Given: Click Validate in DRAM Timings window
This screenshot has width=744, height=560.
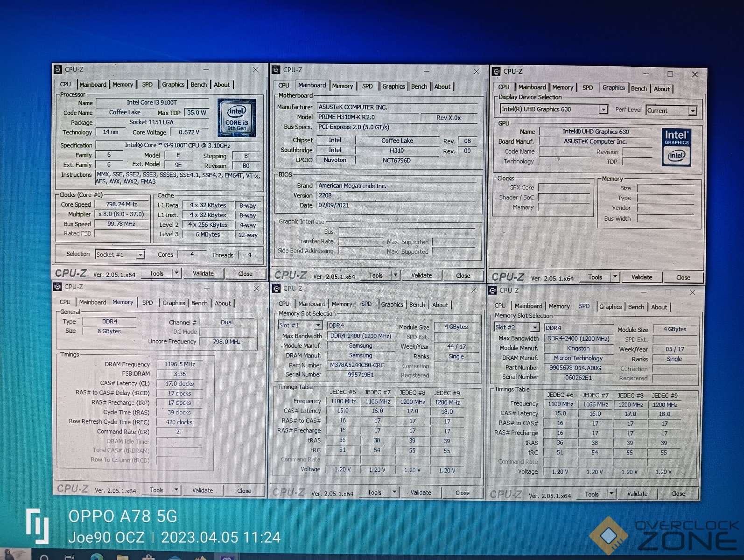Looking at the screenshot, I should click(203, 490).
